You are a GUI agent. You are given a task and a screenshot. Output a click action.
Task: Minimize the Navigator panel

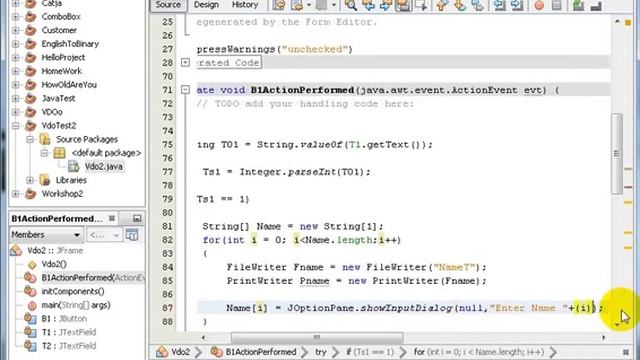(x=137, y=218)
